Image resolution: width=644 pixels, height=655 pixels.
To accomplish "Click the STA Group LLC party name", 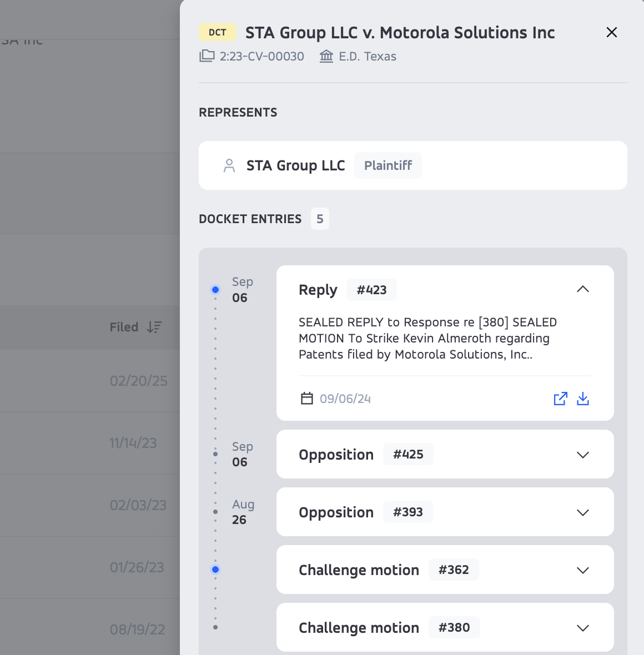I will coord(295,165).
